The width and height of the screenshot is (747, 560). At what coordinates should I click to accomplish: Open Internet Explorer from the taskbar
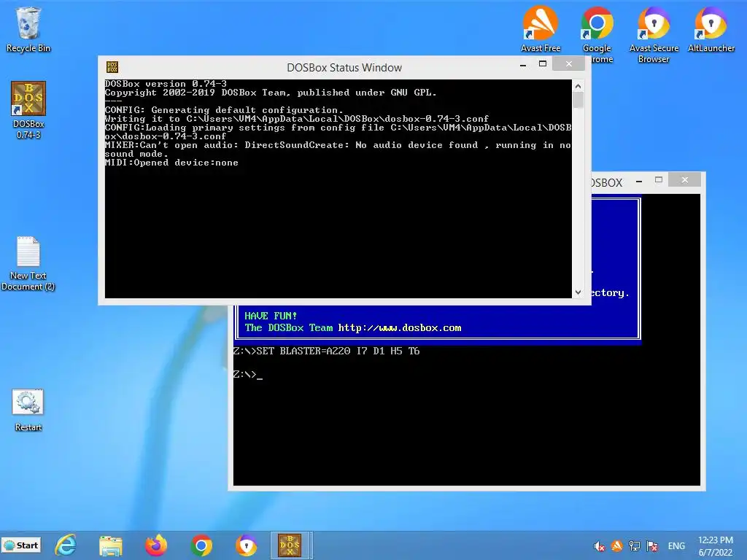(x=66, y=545)
